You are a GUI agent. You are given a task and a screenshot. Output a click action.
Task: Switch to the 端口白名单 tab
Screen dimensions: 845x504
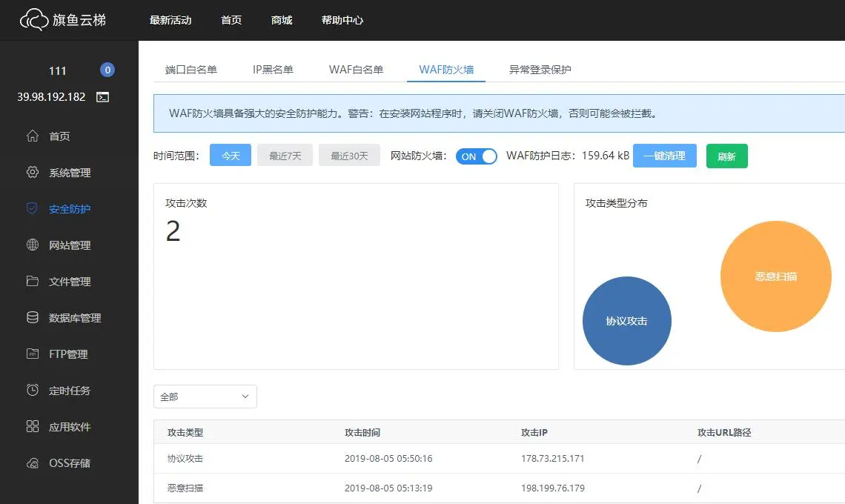click(190, 70)
